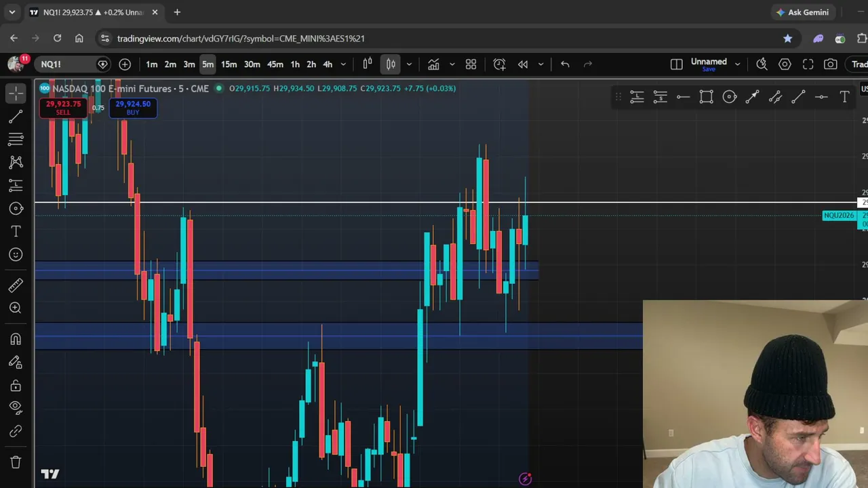Select the Text tool in favorites bar
Screen dimensions: 868x488
[844, 97]
